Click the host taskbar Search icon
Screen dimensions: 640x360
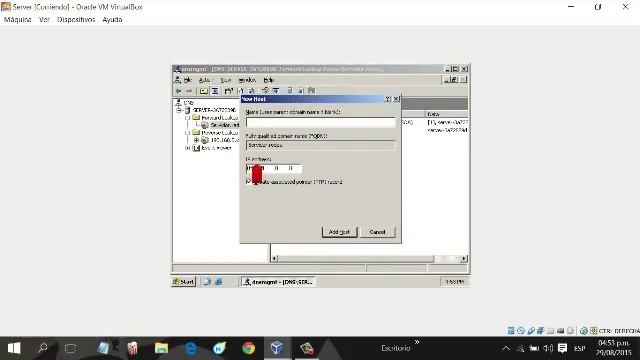coord(42,348)
